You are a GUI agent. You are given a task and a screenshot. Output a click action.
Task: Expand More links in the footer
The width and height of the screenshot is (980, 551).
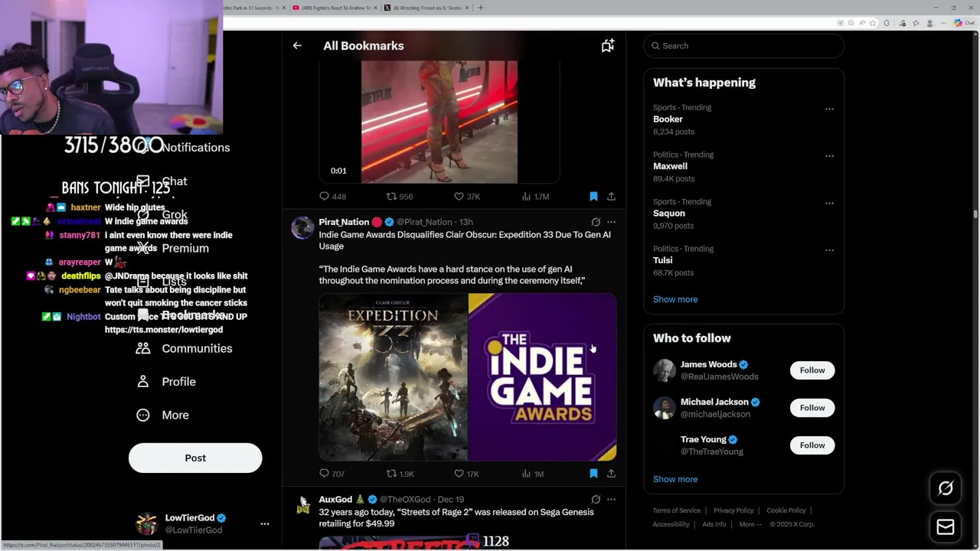coord(750,524)
